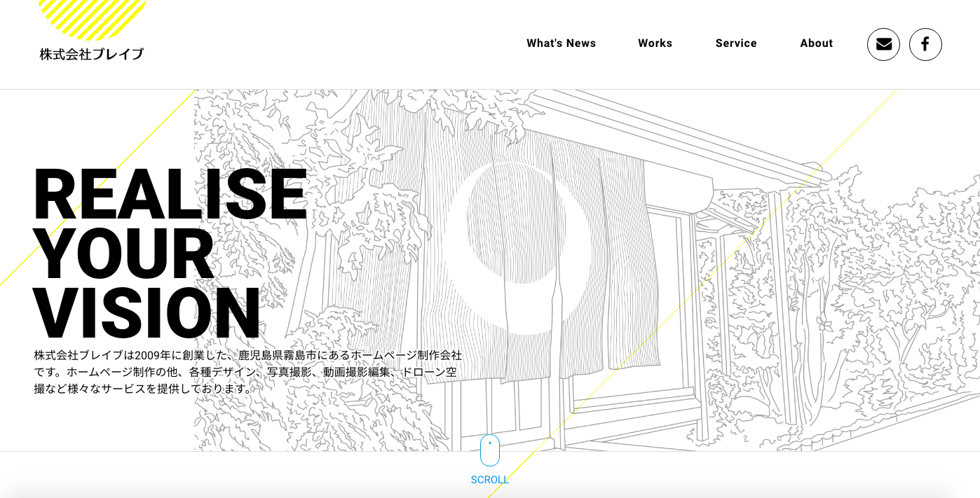Screen dimensions: 980x498
Task: Click the 株式会社ブレイブ company name in header
Action: pyautogui.click(x=92, y=54)
